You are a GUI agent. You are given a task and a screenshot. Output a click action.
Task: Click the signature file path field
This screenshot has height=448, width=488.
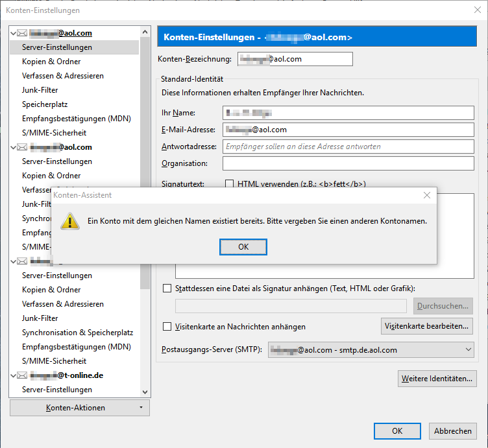click(x=291, y=306)
